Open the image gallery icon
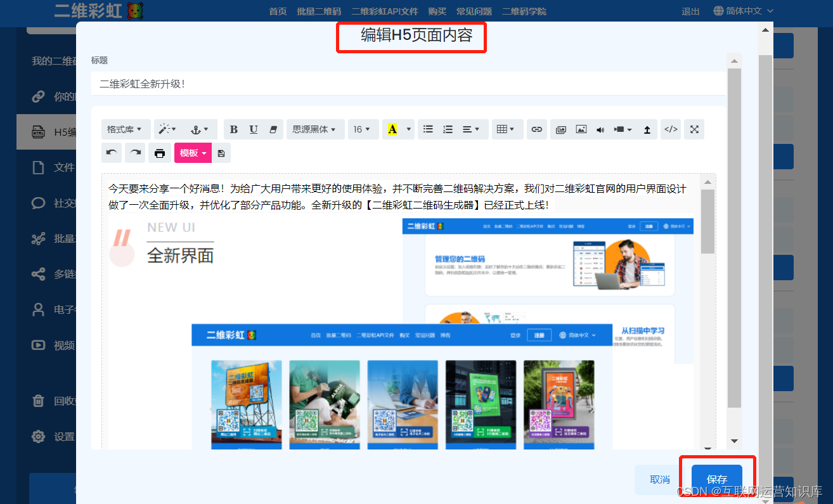 click(561, 129)
